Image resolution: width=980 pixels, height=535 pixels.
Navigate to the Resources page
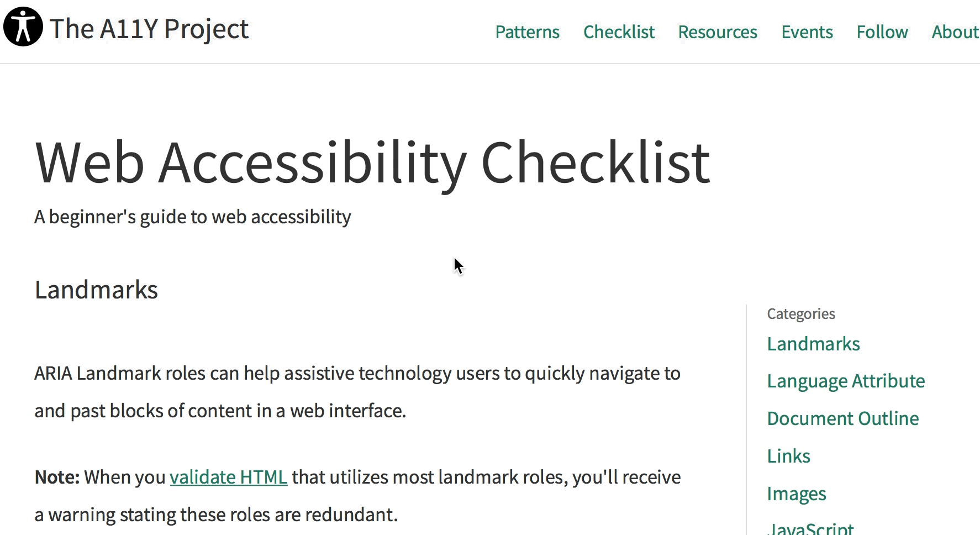(x=717, y=32)
